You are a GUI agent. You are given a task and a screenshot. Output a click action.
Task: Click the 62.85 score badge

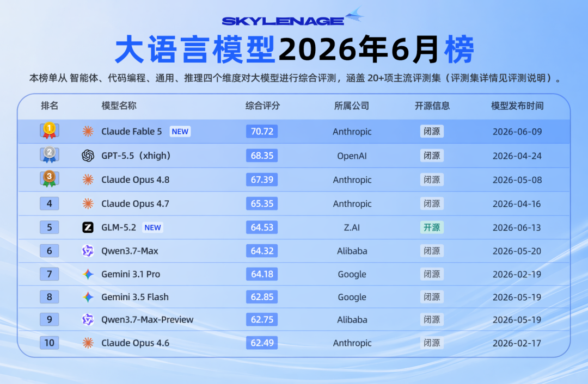click(x=262, y=297)
